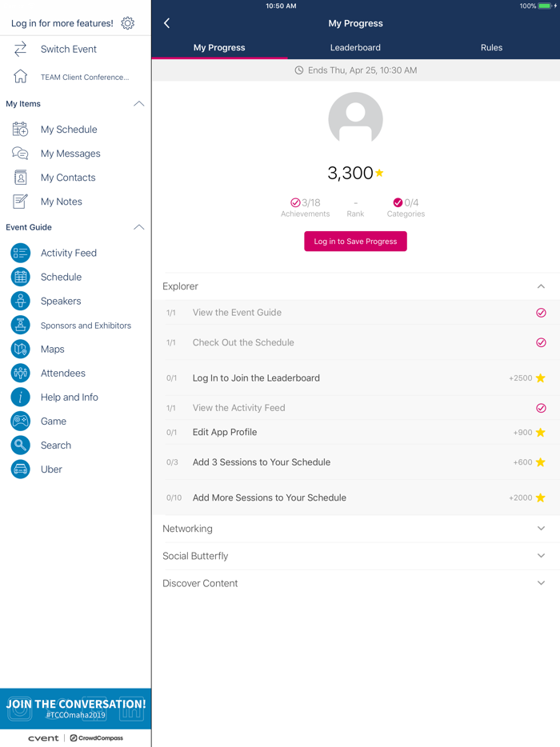Open Add 3 Sessions to Your Schedule
This screenshot has width=560, height=747.
pos(355,462)
